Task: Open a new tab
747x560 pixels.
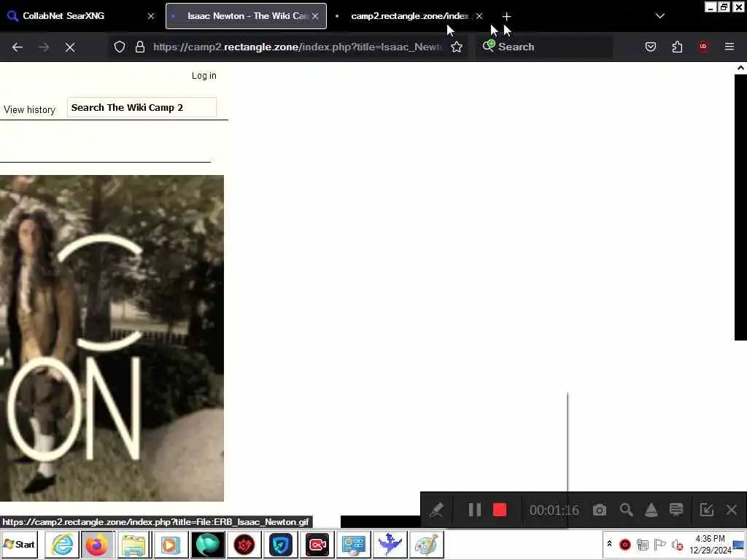Action: point(506,16)
